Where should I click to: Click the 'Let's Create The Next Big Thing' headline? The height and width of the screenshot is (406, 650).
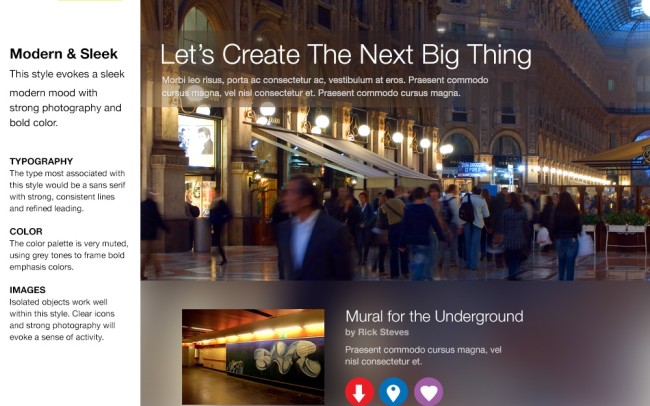pos(346,55)
